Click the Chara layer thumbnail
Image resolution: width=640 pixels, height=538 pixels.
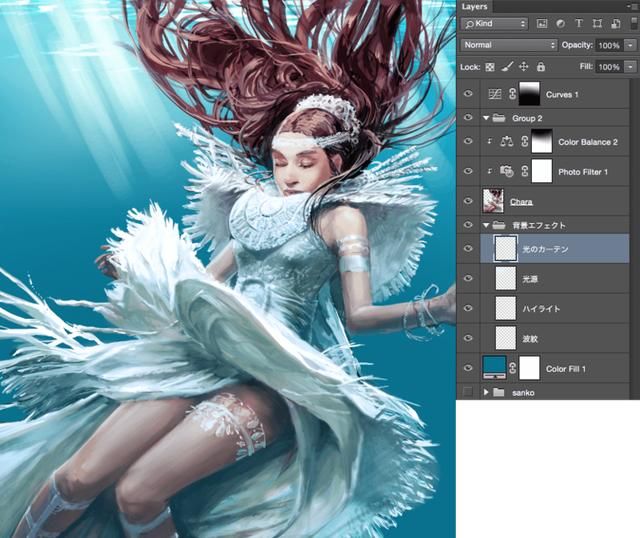pyautogui.click(x=493, y=201)
